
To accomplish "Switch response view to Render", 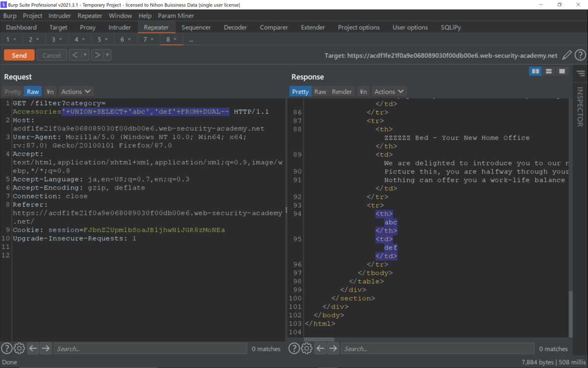I will point(342,92).
